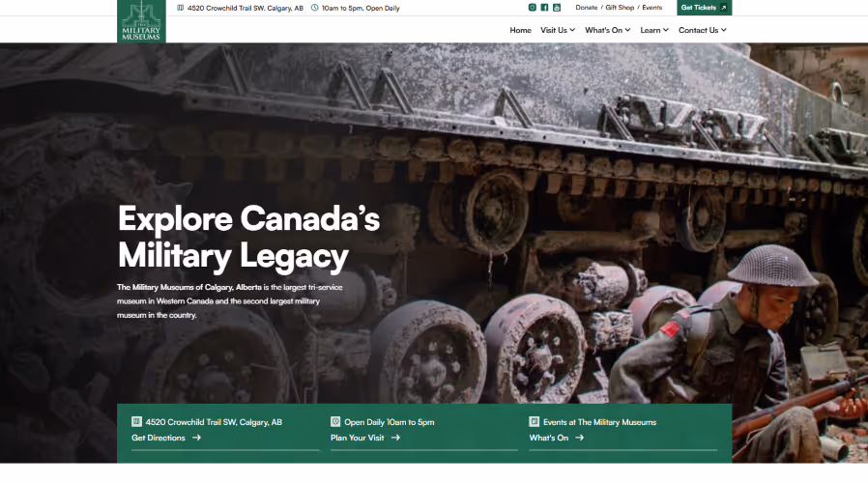Open the YouTube social media icon

point(557,8)
